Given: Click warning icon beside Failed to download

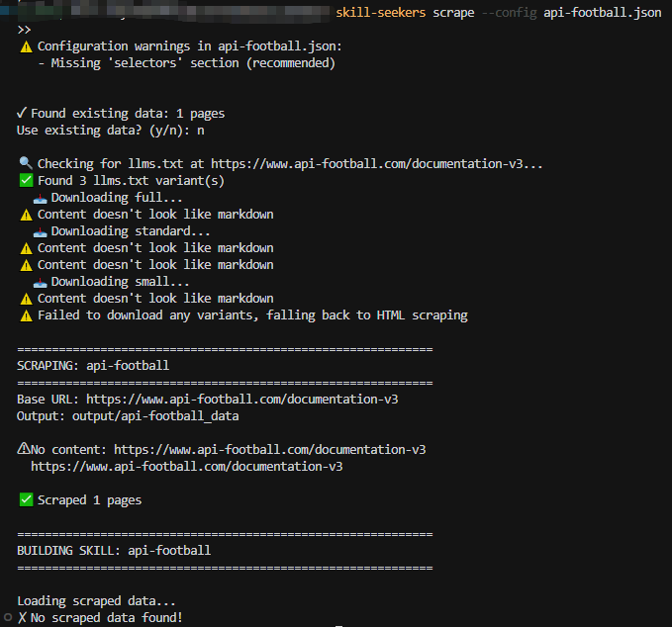Looking at the screenshot, I should point(26,315).
